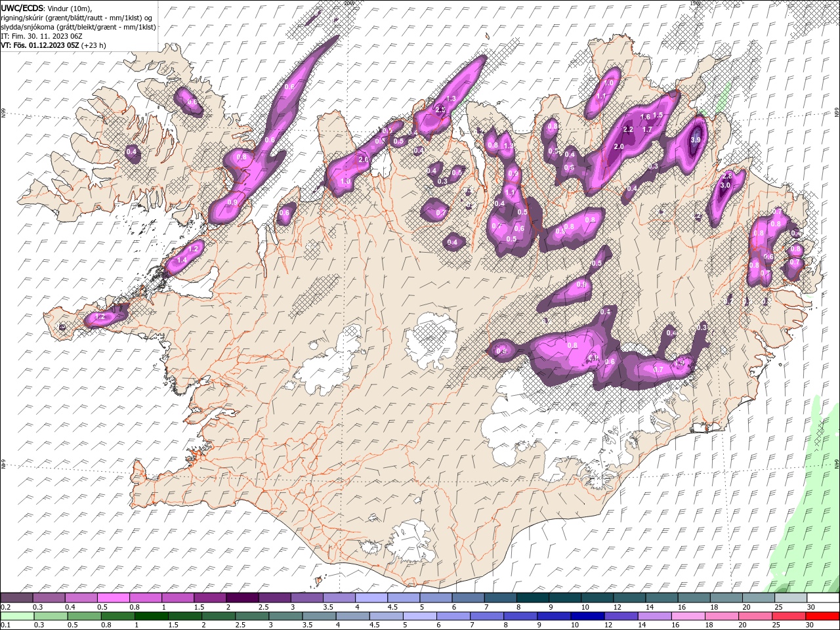
Task: Click the "3.0" precipitation value label
Action: point(725,186)
